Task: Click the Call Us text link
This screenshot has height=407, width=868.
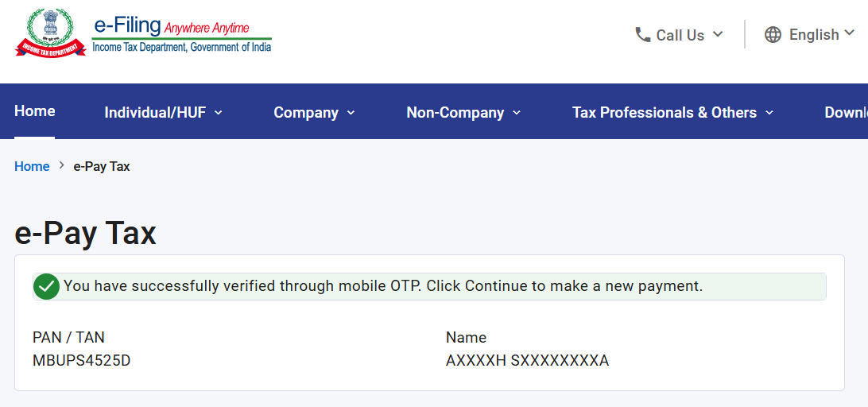Action: 680,35
